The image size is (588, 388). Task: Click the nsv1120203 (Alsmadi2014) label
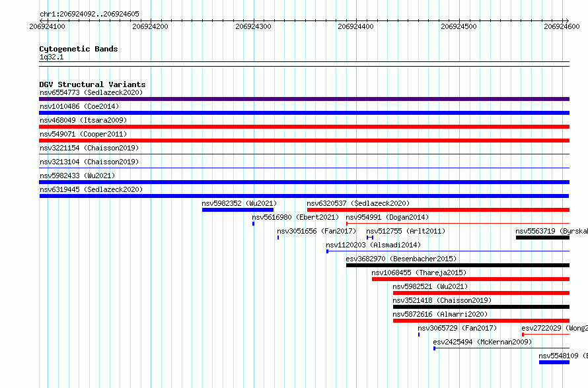point(373,245)
